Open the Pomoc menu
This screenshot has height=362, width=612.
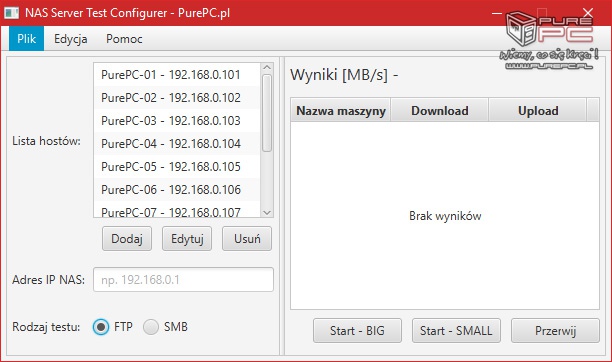[124, 39]
